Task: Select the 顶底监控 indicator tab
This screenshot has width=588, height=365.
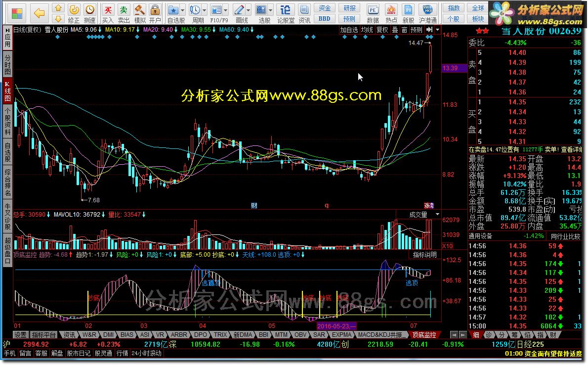Action: [x=424, y=334]
